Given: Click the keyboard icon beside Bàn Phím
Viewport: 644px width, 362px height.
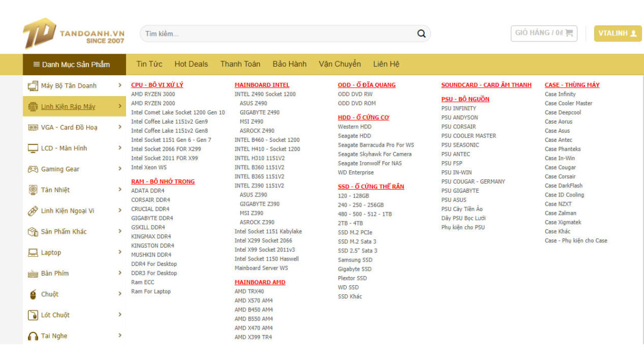Looking at the screenshot, I should click(x=33, y=273).
